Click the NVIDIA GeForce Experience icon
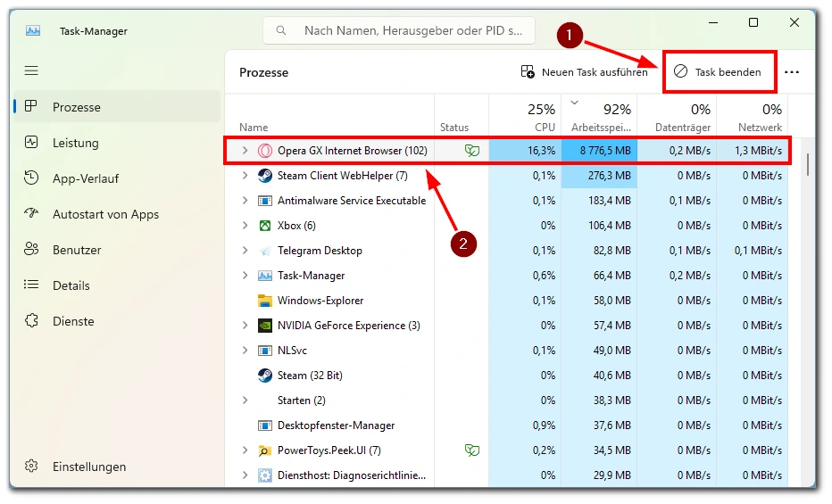 tap(265, 326)
